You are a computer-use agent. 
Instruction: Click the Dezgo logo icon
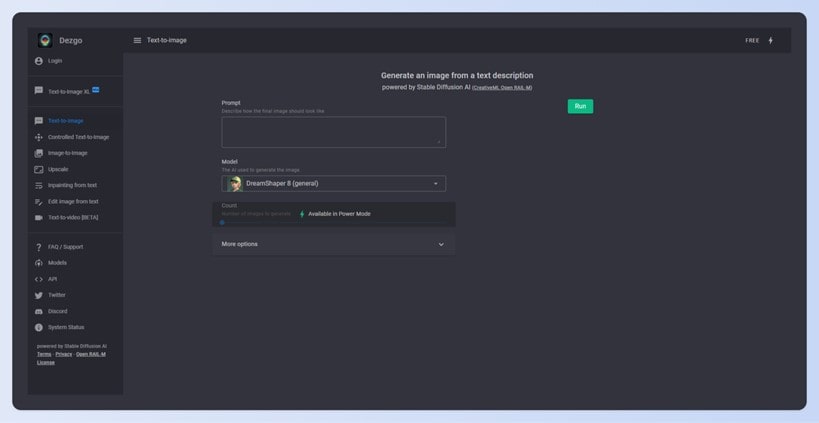tap(45, 40)
